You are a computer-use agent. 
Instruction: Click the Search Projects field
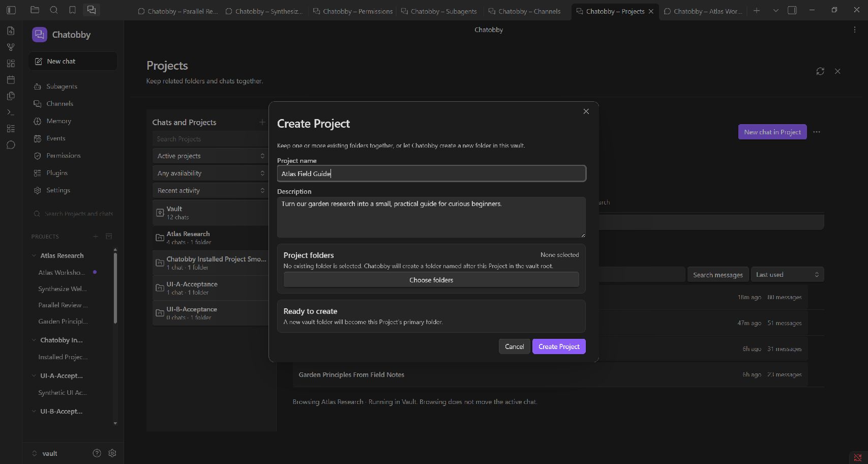pos(211,139)
